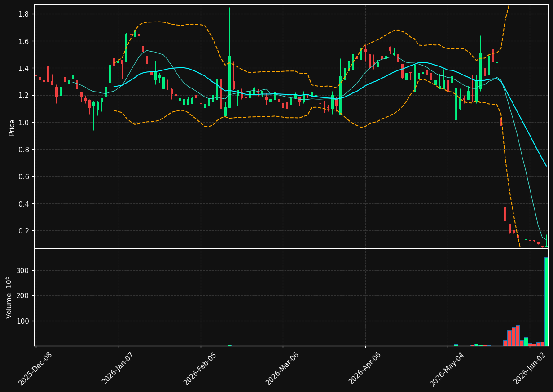Click the 2026-Mar-06 date label
The height and width of the screenshot is (392, 553).
(282, 369)
